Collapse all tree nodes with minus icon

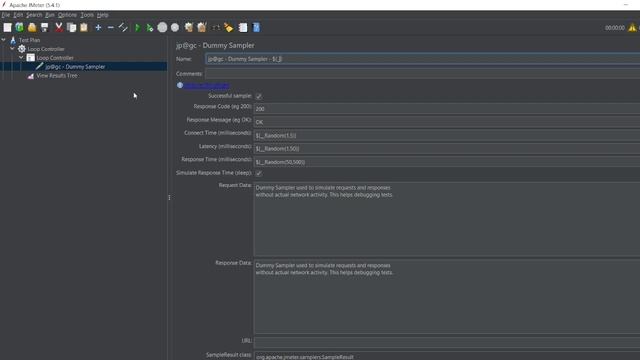pyautogui.click(x=111, y=27)
